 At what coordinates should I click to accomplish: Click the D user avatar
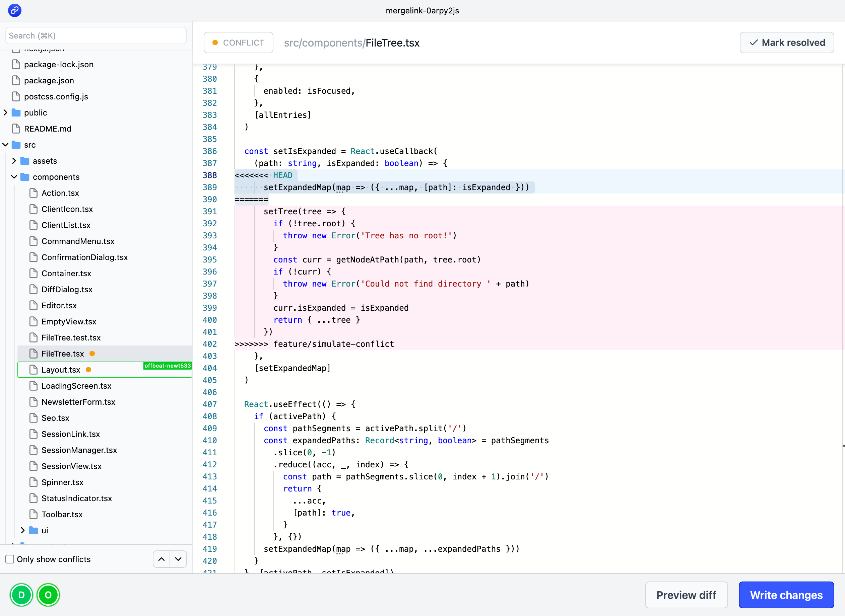point(21,595)
